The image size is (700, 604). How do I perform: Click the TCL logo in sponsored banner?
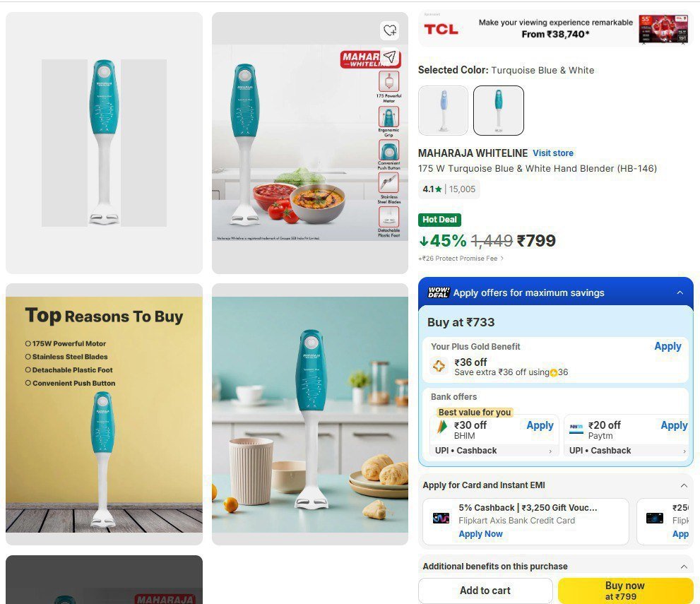click(441, 30)
